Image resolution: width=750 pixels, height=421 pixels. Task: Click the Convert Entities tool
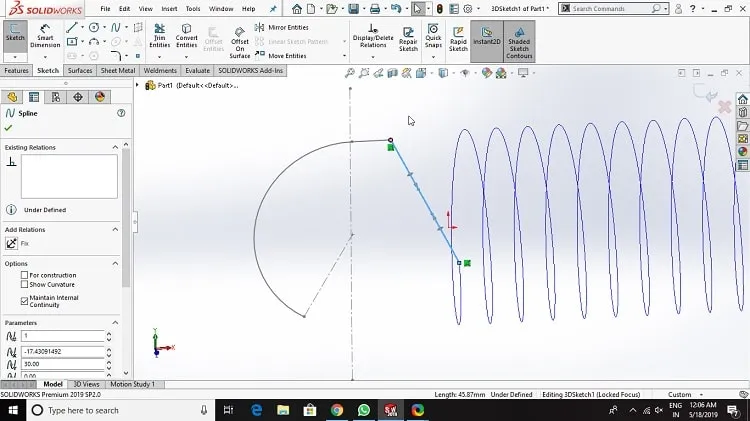187,36
